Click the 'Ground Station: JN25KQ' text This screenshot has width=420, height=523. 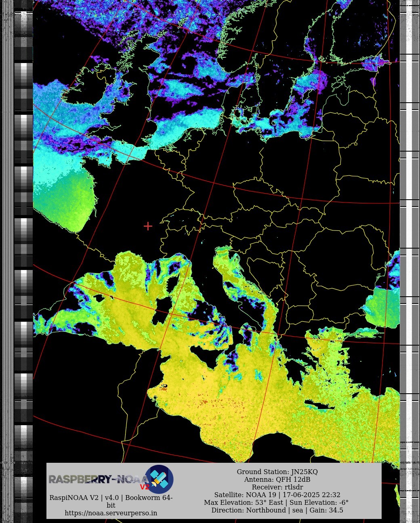coord(277,472)
